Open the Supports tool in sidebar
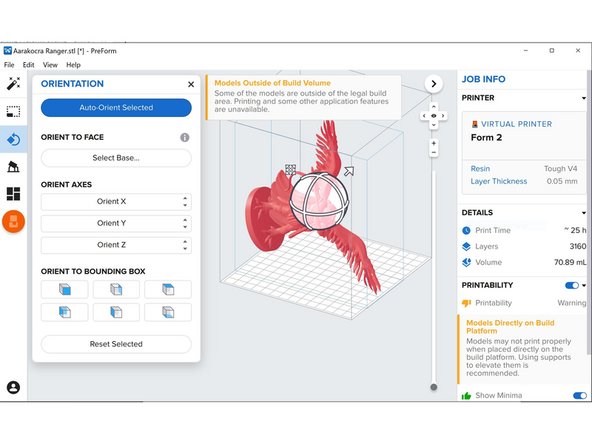The width and height of the screenshot is (592, 444). [x=14, y=166]
